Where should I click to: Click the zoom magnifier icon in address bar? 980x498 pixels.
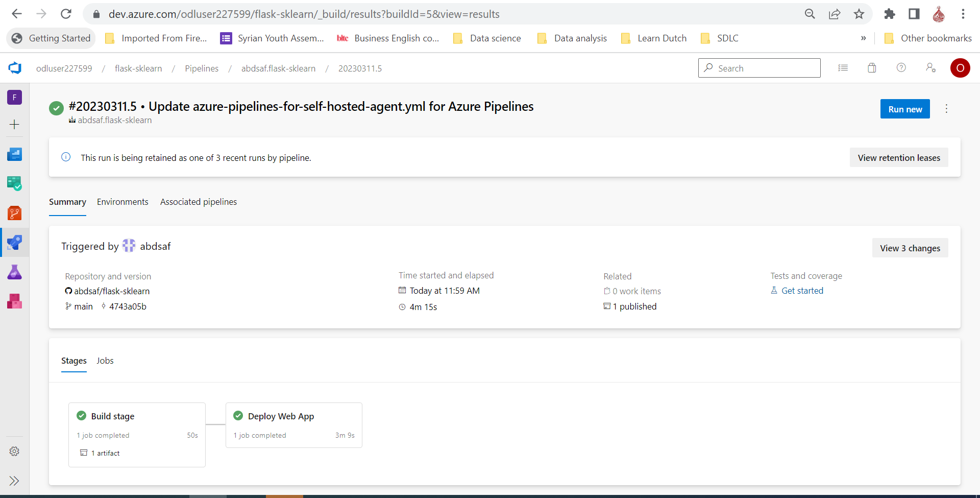tap(810, 14)
